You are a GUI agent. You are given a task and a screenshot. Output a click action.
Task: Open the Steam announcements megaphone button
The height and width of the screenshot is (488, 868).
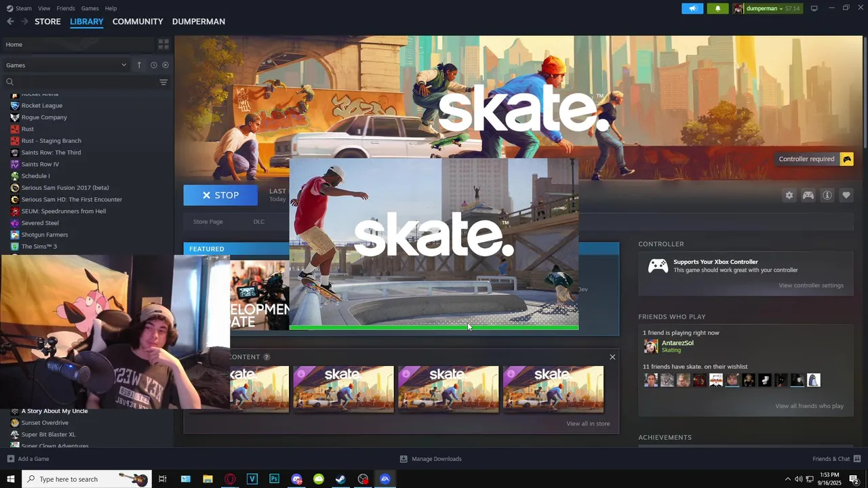tap(692, 8)
